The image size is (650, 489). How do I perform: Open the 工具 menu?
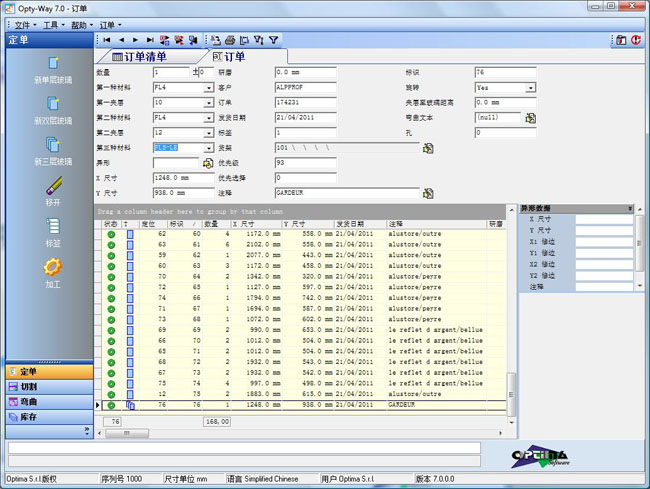54,25
